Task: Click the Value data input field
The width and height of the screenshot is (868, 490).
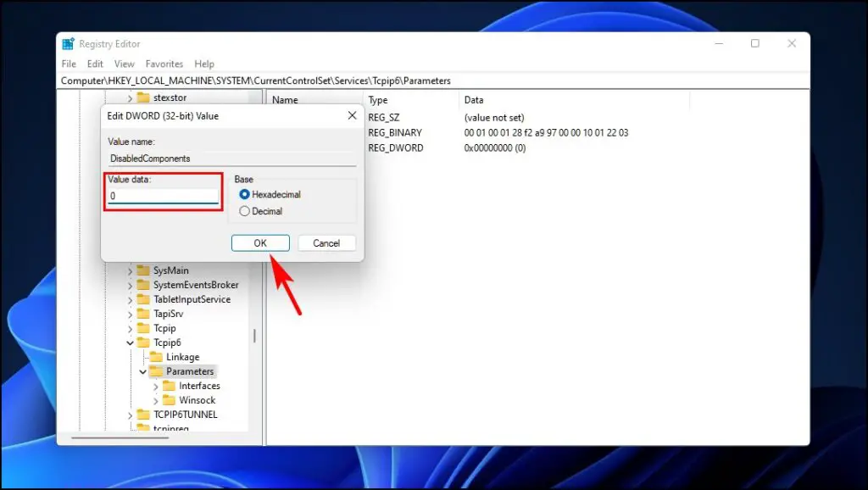Action: 164,196
